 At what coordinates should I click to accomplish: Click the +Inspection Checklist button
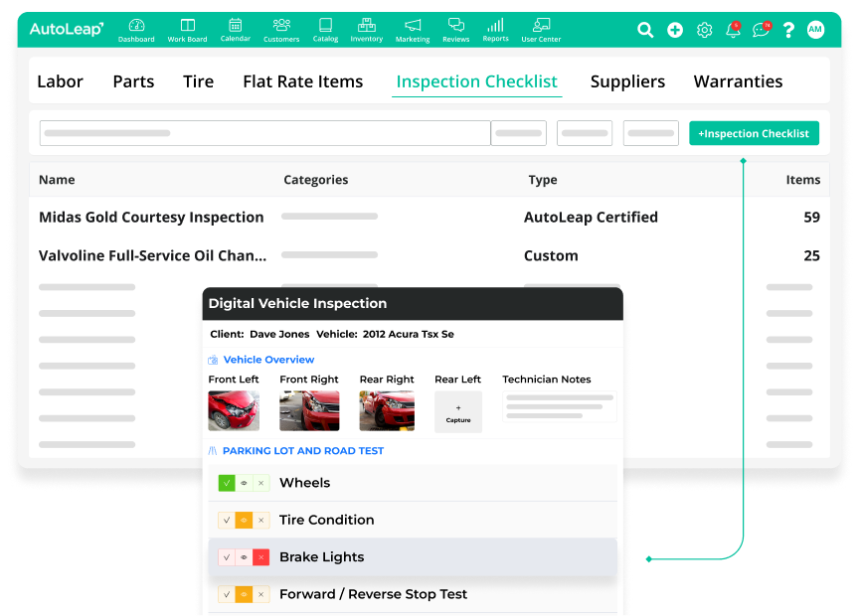754,133
